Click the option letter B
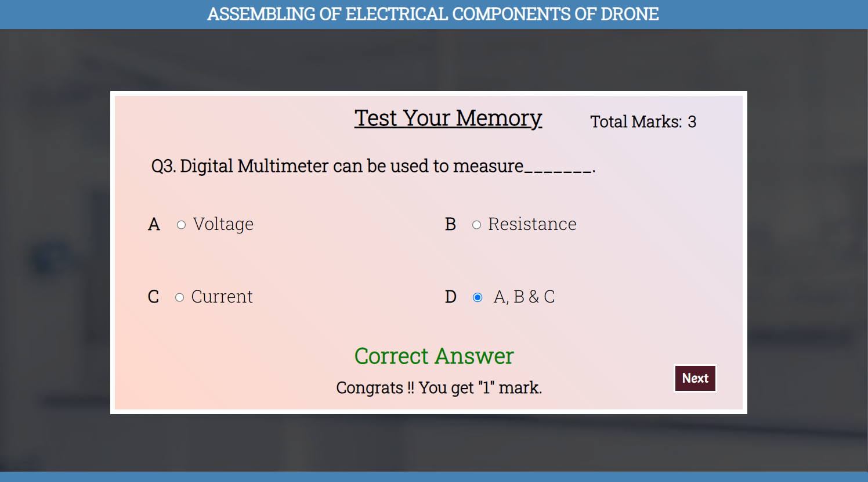The image size is (868, 482). tap(450, 224)
